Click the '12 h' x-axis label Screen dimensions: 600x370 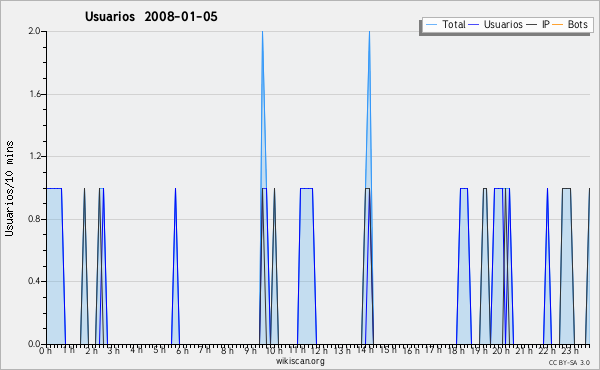[319, 351]
